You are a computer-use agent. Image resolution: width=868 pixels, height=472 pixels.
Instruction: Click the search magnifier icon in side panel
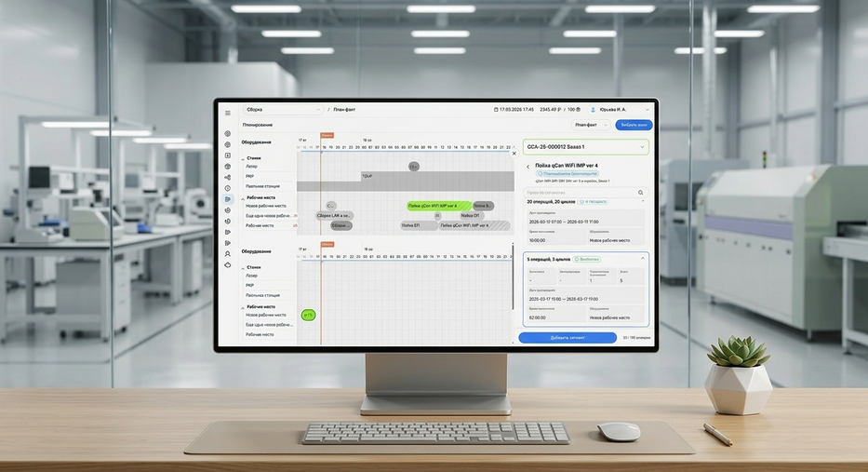click(640, 193)
